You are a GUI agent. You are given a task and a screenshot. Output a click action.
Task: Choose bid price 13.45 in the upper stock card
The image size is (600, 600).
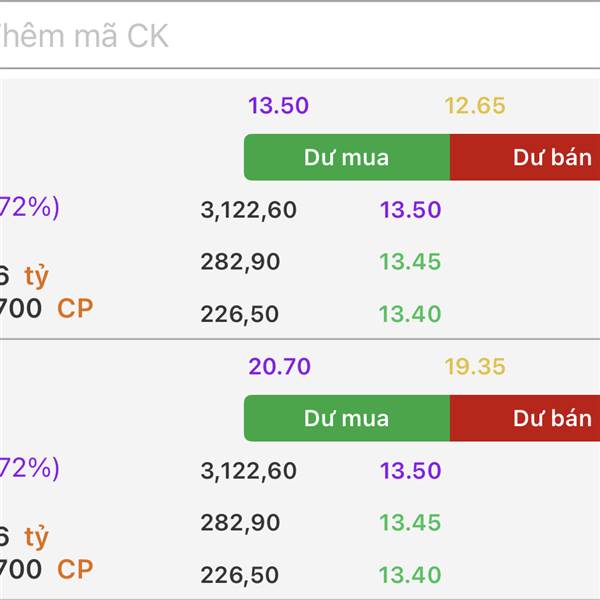[410, 262]
